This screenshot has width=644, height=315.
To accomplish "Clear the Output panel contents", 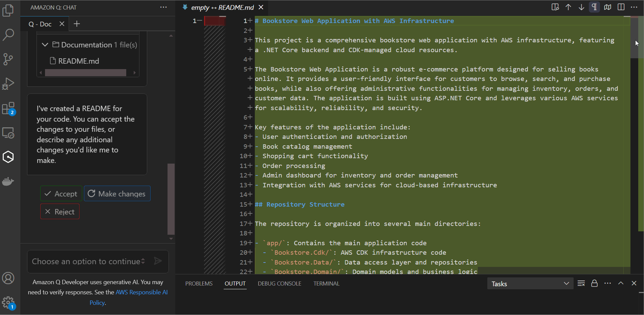I will 581,283.
